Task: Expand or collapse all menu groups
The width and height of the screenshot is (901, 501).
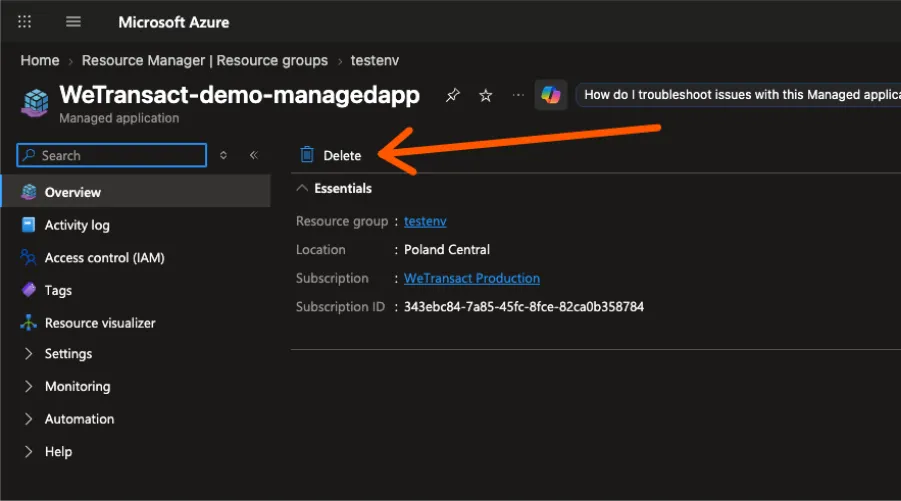Action: pyautogui.click(x=224, y=155)
